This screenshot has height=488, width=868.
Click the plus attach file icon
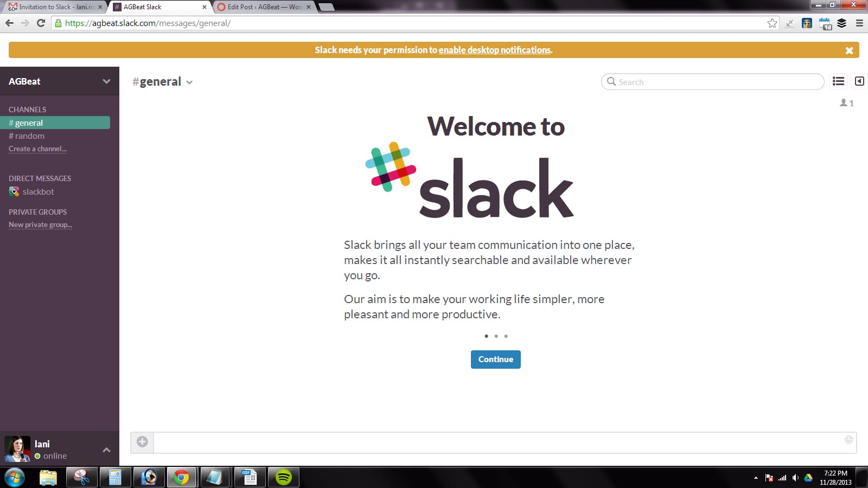(x=142, y=442)
